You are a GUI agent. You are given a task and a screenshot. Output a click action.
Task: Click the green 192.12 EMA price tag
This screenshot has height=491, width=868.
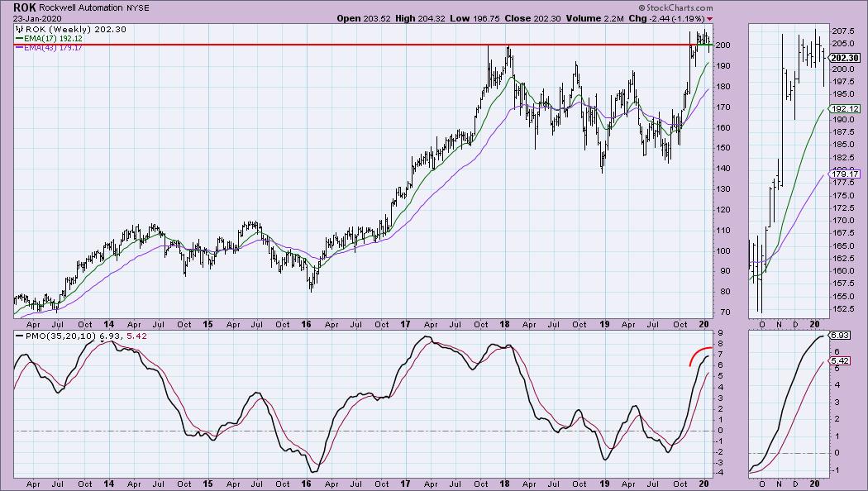pos(845,108)
